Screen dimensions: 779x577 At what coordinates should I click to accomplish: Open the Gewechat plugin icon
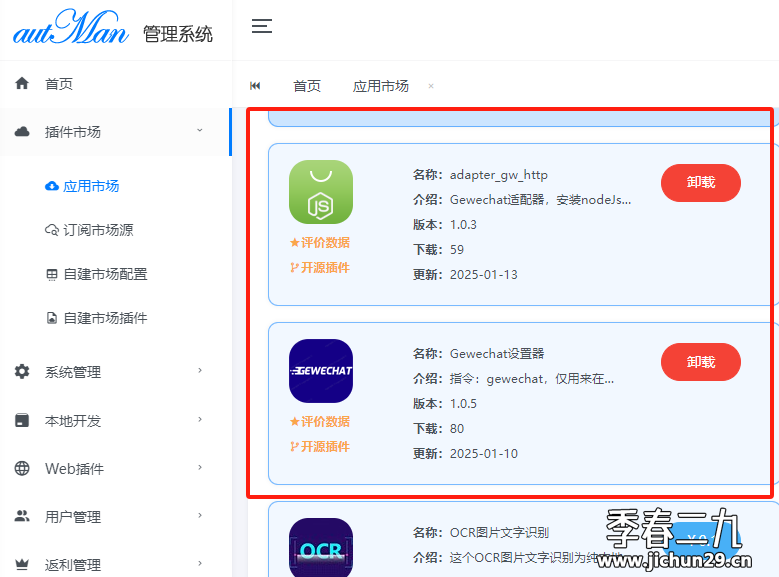point(321,371)
